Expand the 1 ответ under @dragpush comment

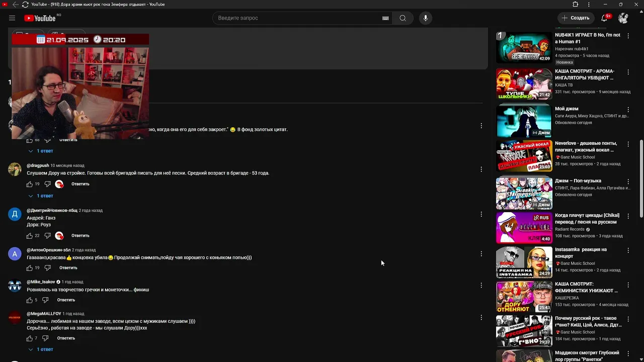click(x=41, y=196)
